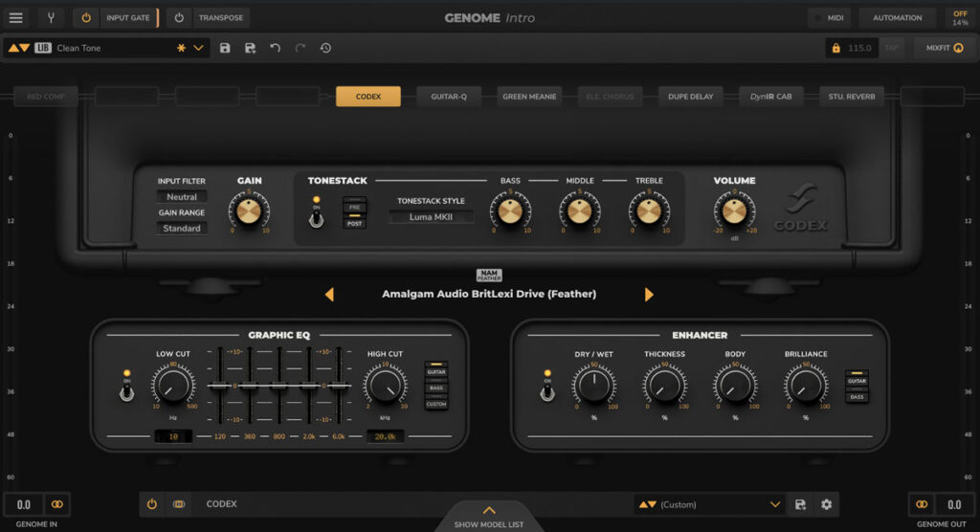Go to previous amp model arrow
The height and width of the screenshot is (532, 980).
click(x=329, y=294)
